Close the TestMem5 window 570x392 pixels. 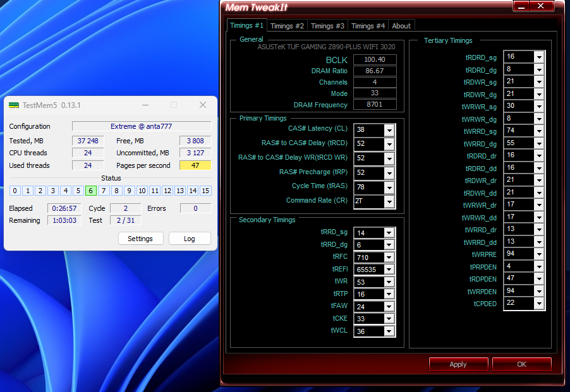click(x=203, y=105)
